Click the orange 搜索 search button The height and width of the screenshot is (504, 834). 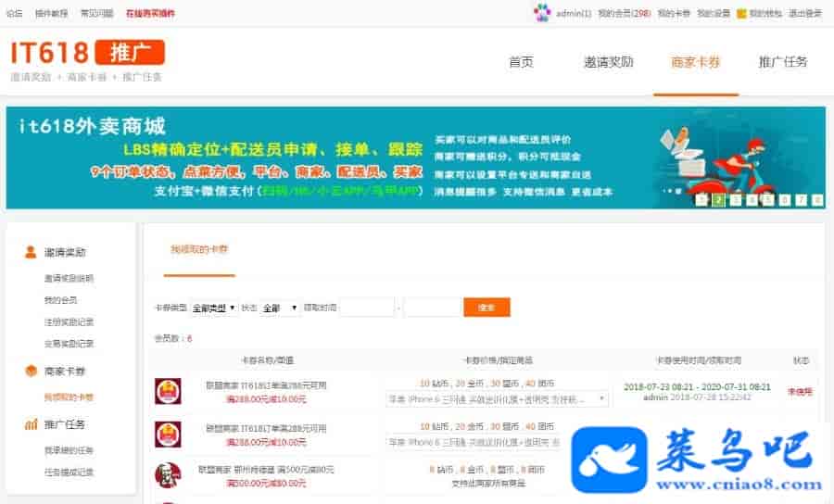coord(486,308)
